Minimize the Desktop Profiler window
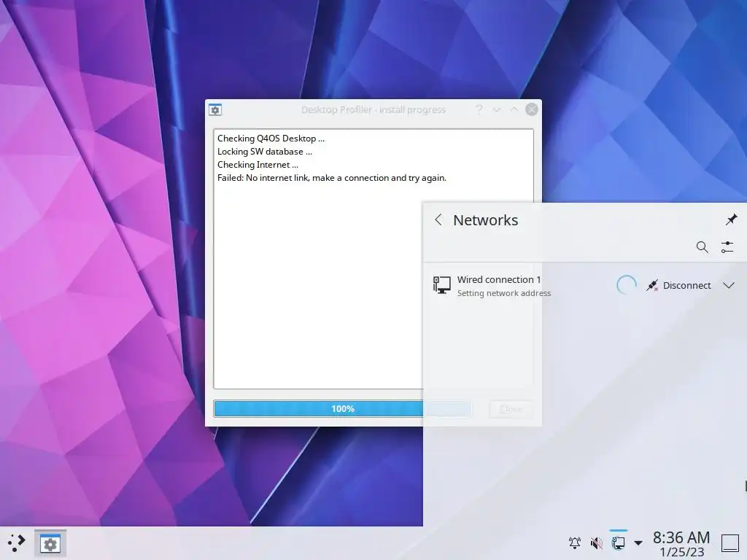This screenshot has width=747, height=560. click(496, 109)
